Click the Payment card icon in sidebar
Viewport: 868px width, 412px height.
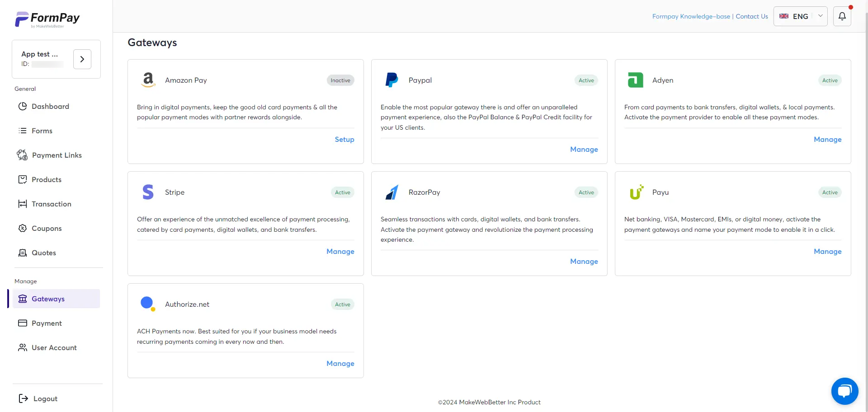[x=22, y=323]
